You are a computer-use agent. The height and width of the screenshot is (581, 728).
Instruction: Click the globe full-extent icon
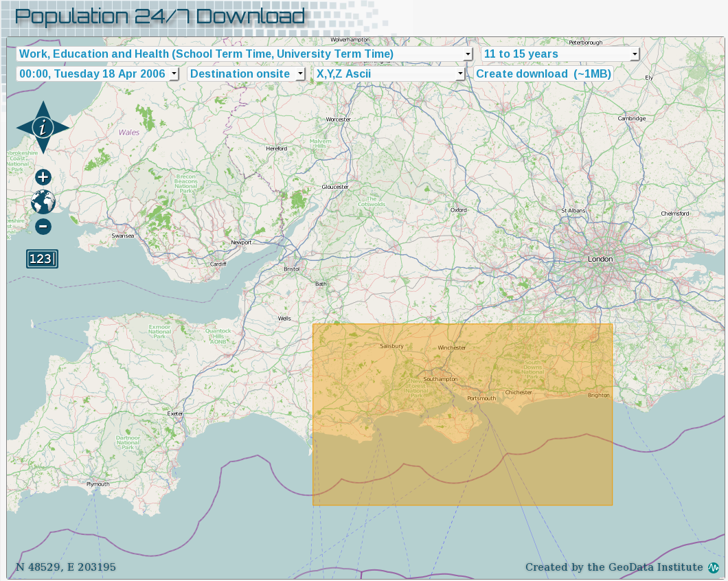point(43,202)
